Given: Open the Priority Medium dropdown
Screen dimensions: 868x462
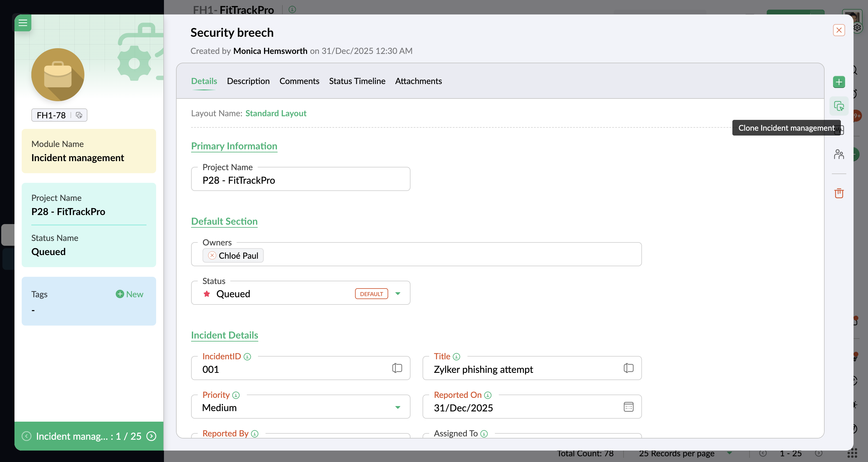Looking at the screenshot, I should click(398, 407).
